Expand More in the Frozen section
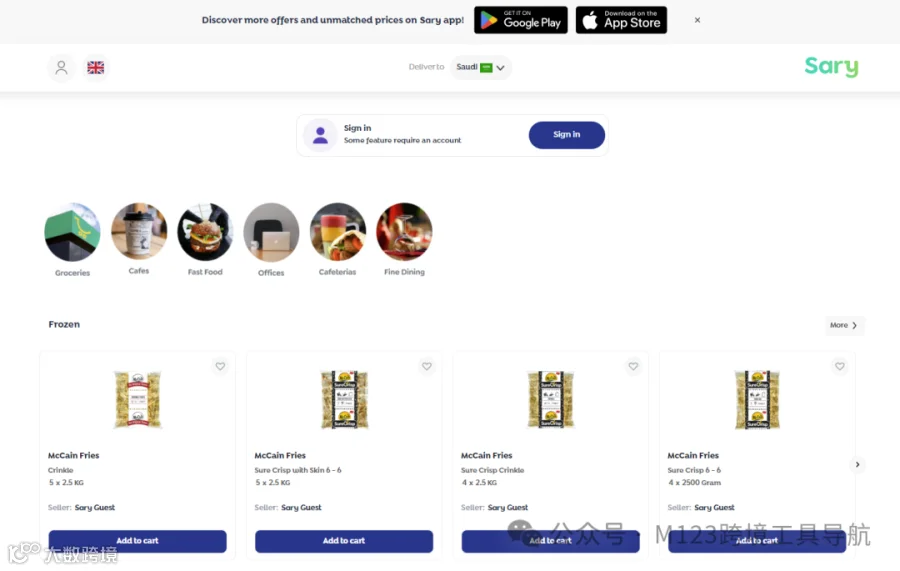The height and width of the screenshot is (571, 900). pos(844,325)
